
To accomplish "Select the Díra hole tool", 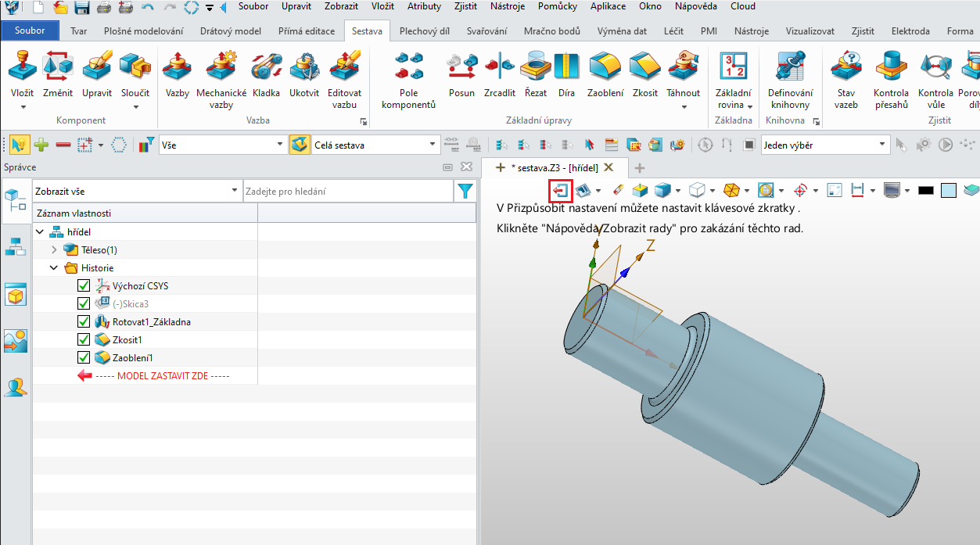I will [x=566, y=74].
